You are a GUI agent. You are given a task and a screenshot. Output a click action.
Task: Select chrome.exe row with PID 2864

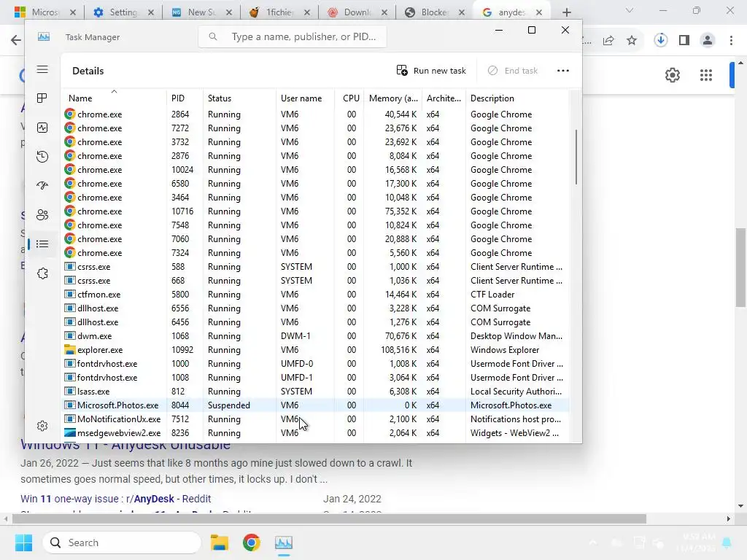(315, 114)
